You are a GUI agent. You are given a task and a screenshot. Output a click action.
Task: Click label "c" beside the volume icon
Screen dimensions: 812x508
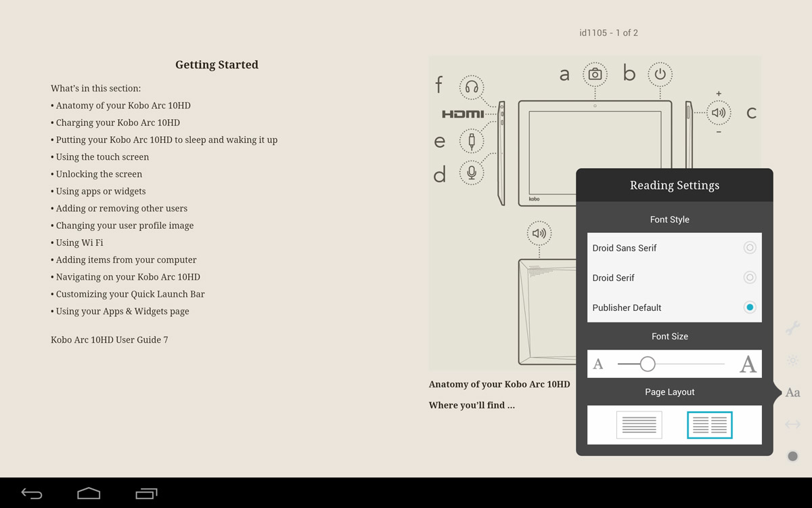pyautogui.click(x=751, y=113)
